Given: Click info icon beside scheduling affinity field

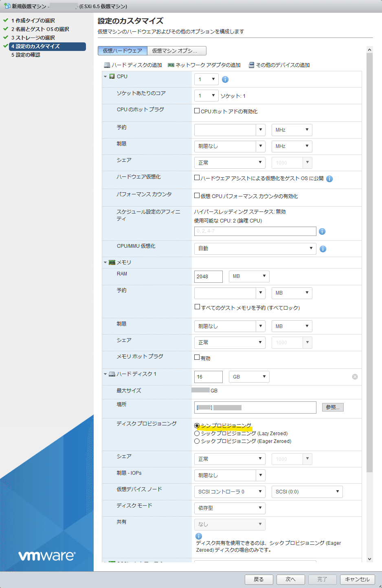Looking at the screenshot, I should click(323, 231).
